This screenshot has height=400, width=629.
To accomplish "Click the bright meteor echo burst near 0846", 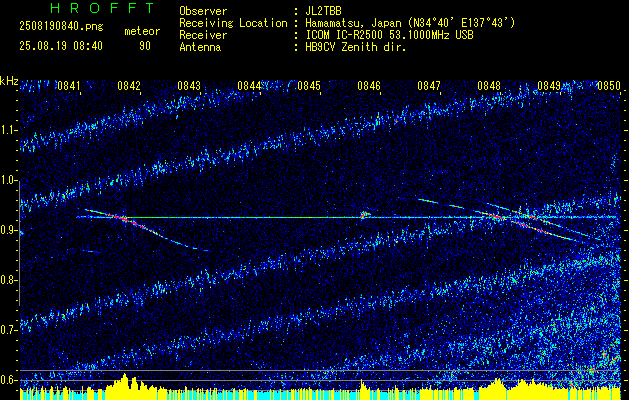I will point(365,215).
